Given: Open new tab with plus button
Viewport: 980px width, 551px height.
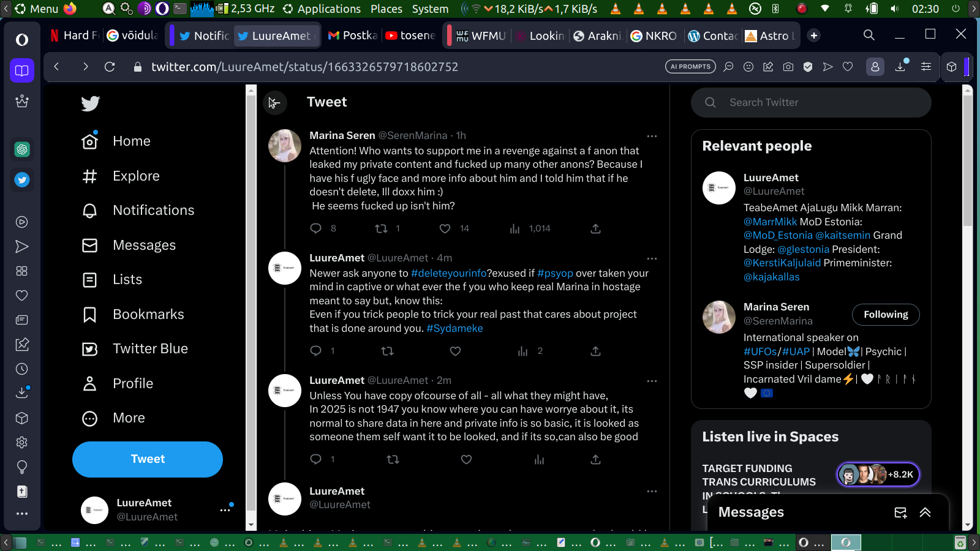Looking at the screenshot, I should point(814,36).
